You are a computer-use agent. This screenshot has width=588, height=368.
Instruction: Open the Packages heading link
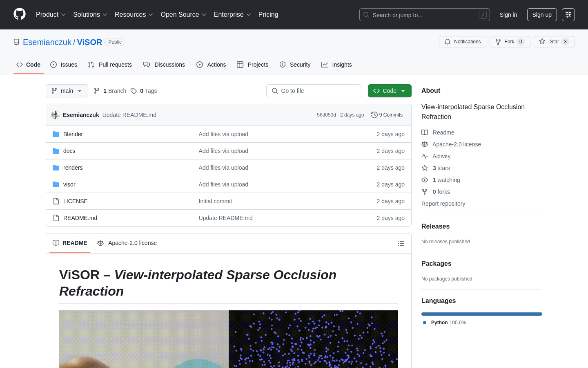point(437,263)
